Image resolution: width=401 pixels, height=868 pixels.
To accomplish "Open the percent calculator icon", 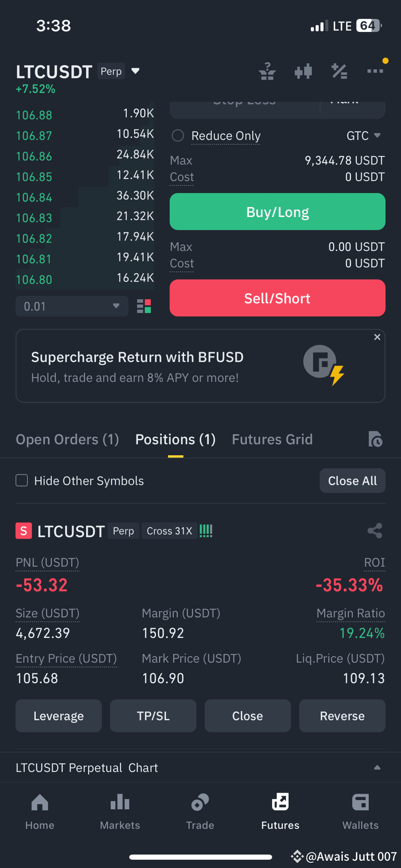I will point(339,71).
